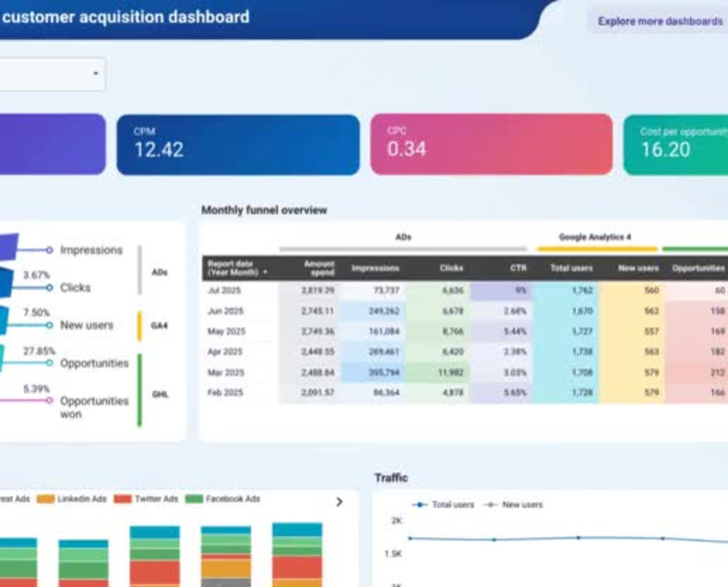Toggle the New users line legend
Image resolution: width=728 pixels, height=587 pixels.
coord(513,505)
